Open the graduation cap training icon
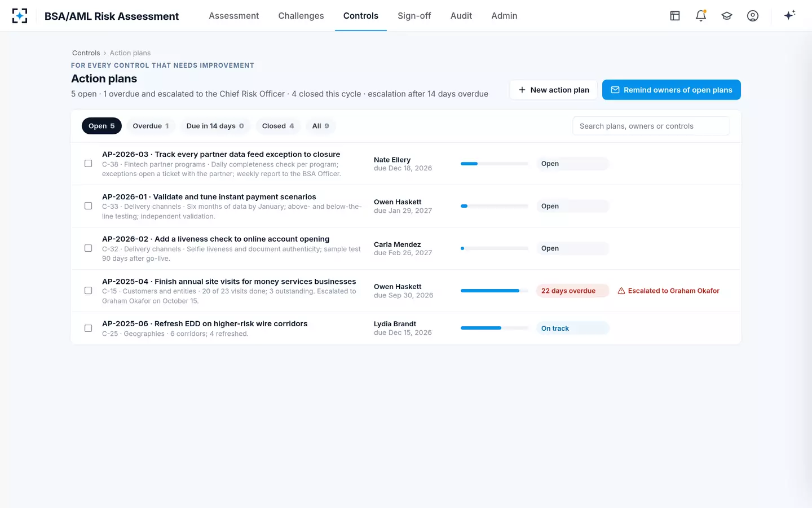This screenshot has height=508, width=812. (x=727, y=16)
